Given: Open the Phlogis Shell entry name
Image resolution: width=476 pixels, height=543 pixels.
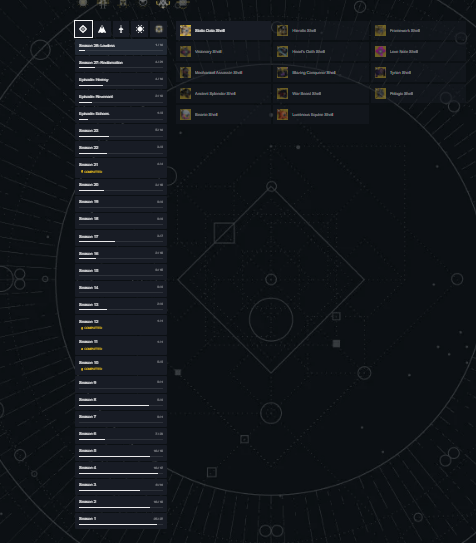Looking at the screenshot, I should click(401, 94).
